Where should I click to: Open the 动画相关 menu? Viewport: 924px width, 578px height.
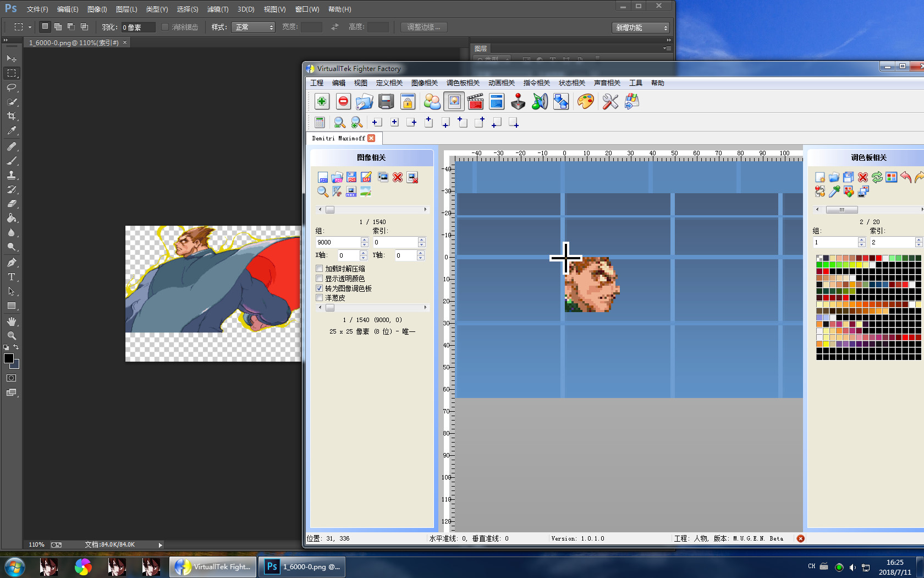coord(501,83)
